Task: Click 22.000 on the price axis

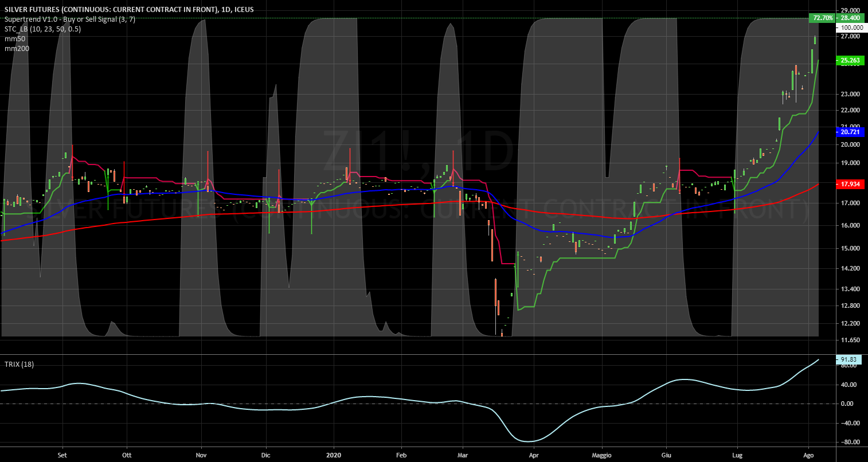Action: tap(851, 110)
